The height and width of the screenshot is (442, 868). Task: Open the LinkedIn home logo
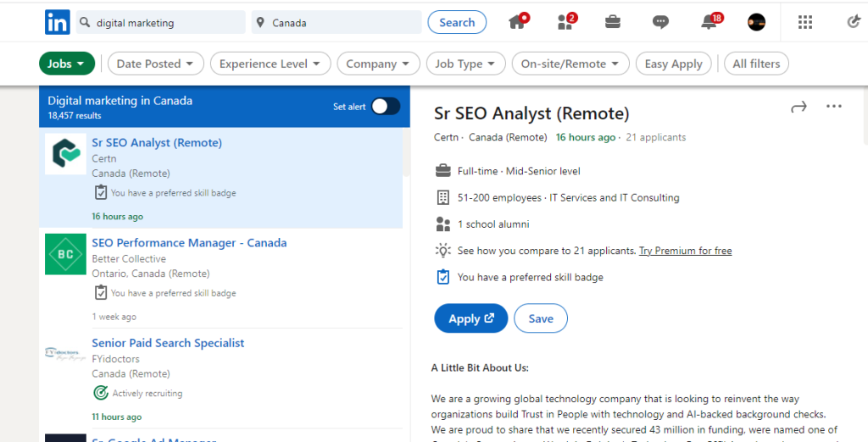click(x=58, y=23)
